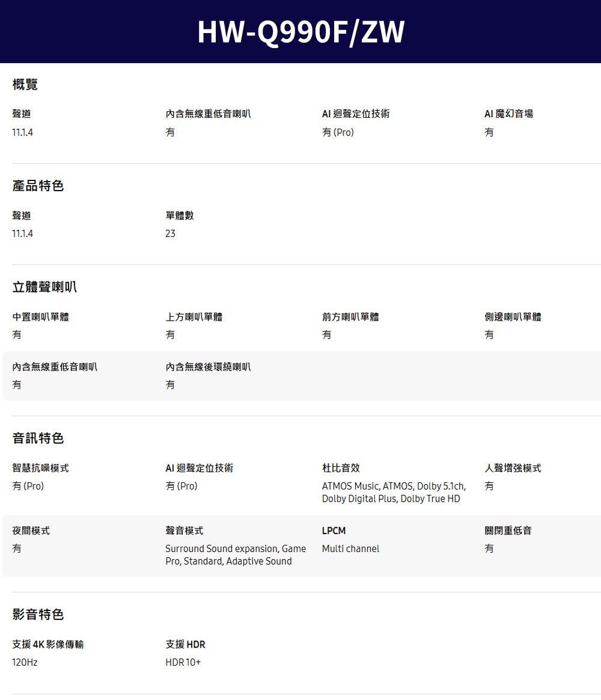Click the 關閉重低音 label
601x700 pixels.
click(508, 531)
